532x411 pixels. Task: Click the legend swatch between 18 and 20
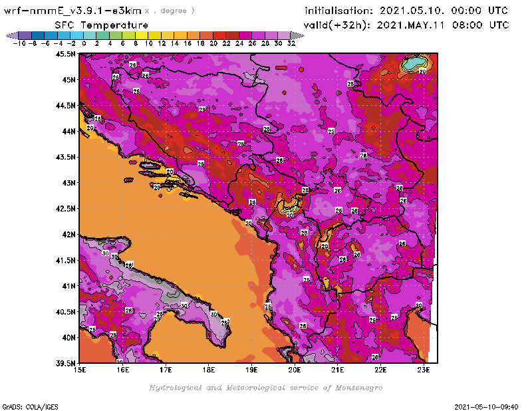coord(206,35)
